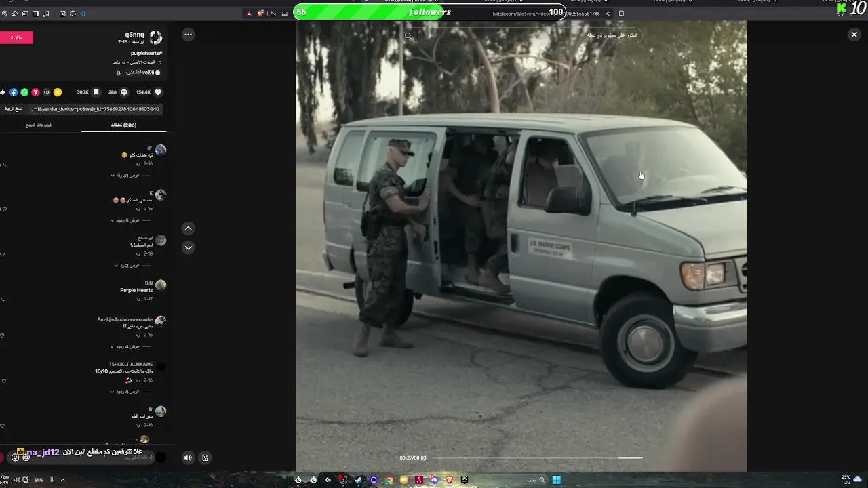Mute the video sound
868x488 pixels.
coord(188,457)
